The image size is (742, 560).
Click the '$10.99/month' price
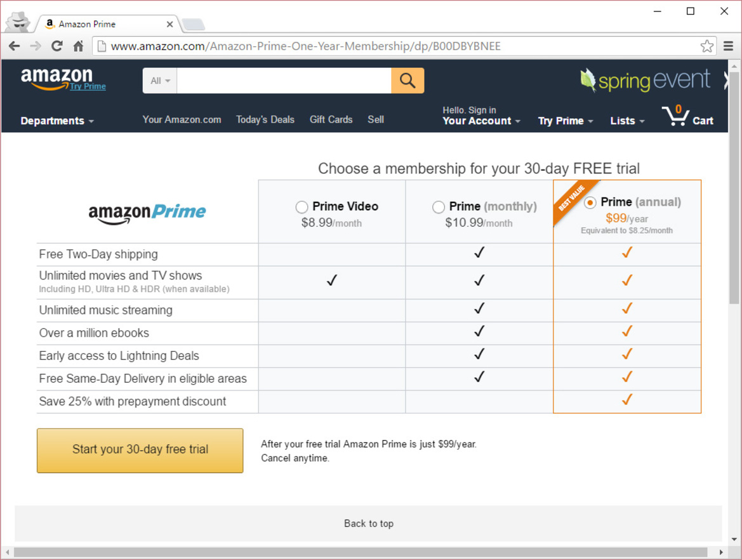pyautogui.click(x=479, y=222)
